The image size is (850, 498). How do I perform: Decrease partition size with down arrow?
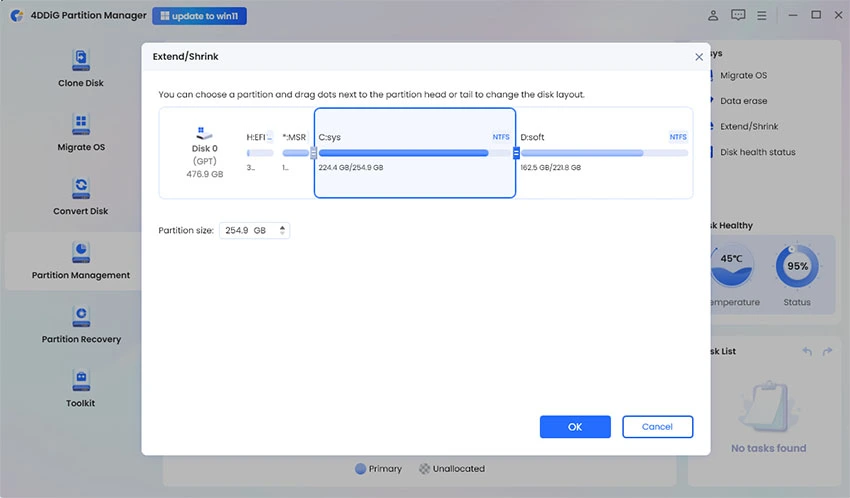click(283, 233)
